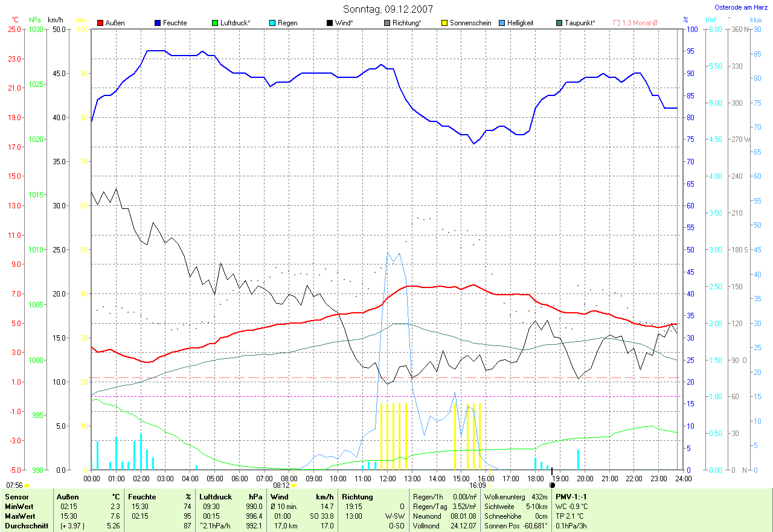Open the Osterode am Harz link
Screen dimensions: 773x532
click(741, 7)
